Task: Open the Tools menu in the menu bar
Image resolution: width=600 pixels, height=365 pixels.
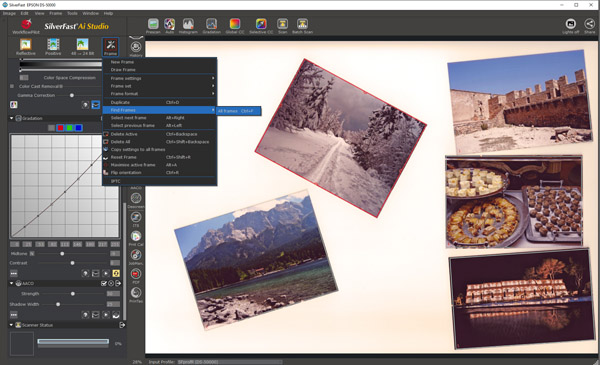Action: [72, 13]
